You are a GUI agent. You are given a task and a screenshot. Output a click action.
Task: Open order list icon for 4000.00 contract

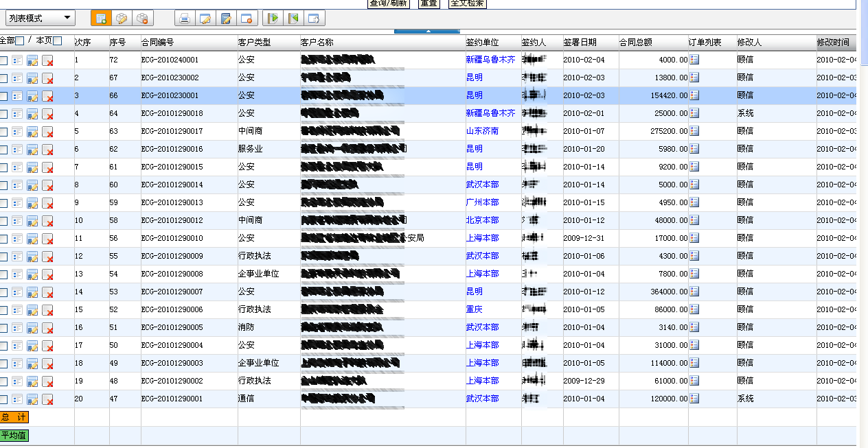(x=694, y=60)
